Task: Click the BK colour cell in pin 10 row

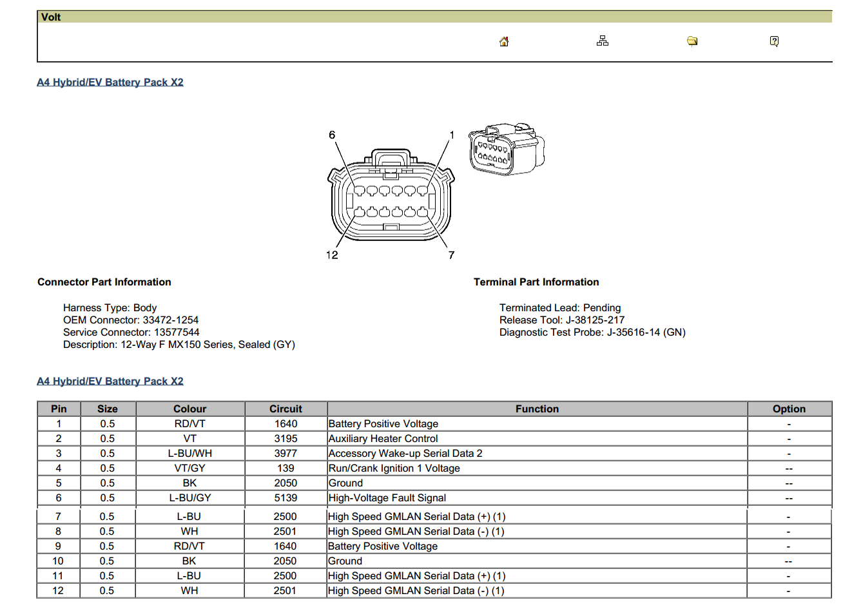Action: pos(189,561)
